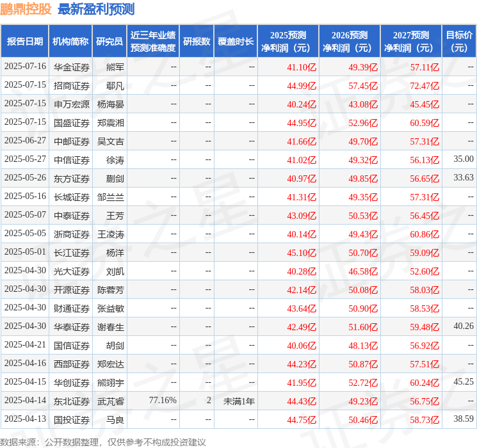Click the date 2025-06-27

point(25,141)
